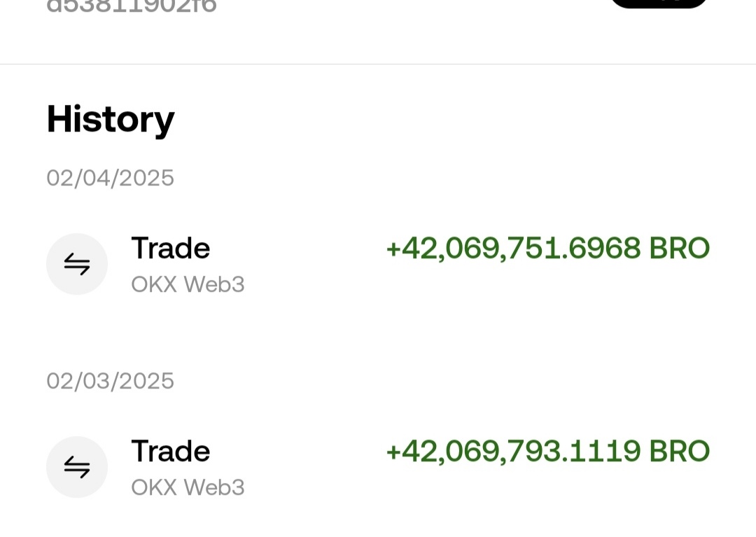The width and height of the screenshot is (756, 537).
Task: Tap the 02/03/2025 date label
Action: tap(110, 381)
